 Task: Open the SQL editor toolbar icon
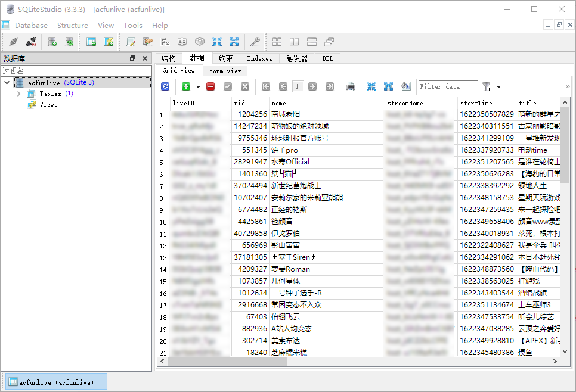tap(131, 42)
